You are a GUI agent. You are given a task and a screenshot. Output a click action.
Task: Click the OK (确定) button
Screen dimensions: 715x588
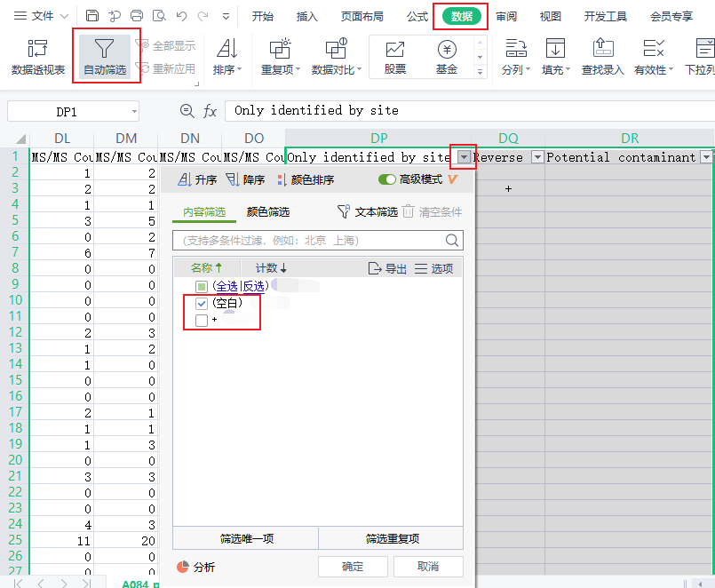pos(353,567)
